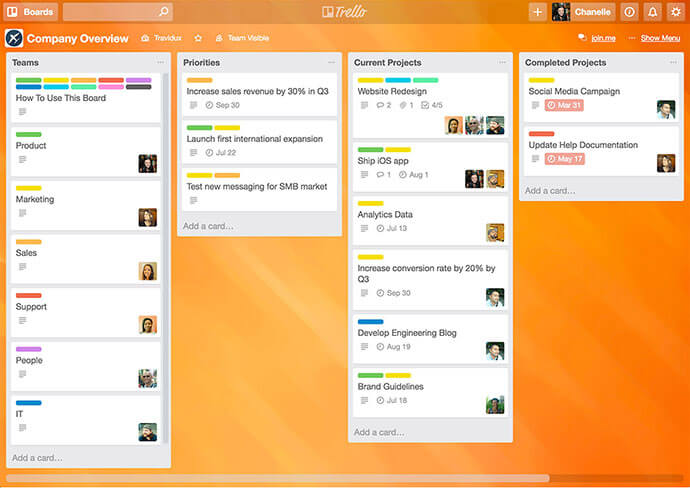Open the Boards menu
Screen dimensions: 690x488
(x=31, y=12)
